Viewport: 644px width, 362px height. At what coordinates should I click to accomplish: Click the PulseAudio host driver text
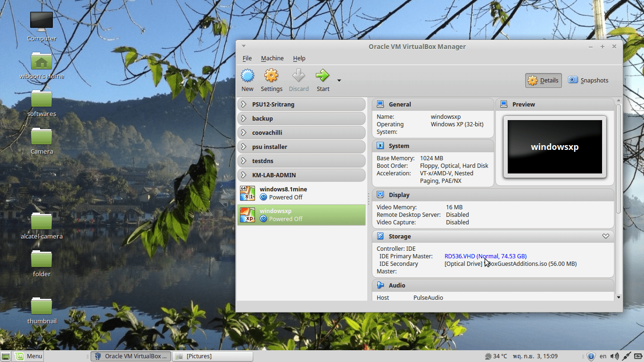pyautogui.click(x=428, y=297)
